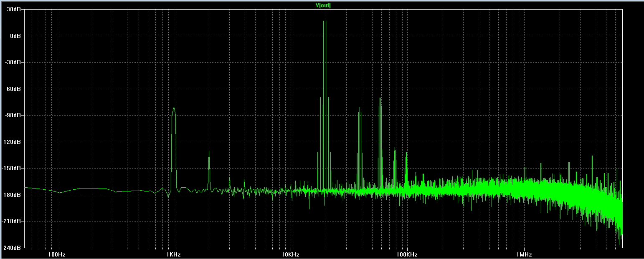
Task: Click the -210dB axis label
Action: pos(12,221)
